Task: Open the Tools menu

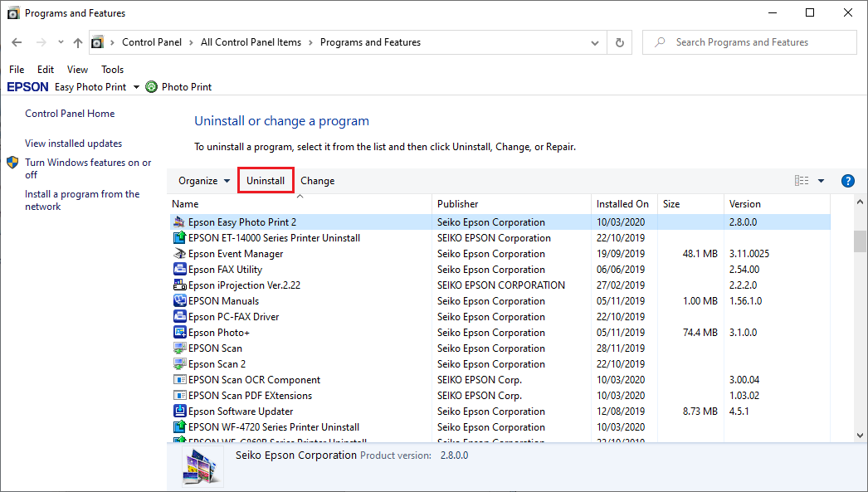Action: point(112,69)
